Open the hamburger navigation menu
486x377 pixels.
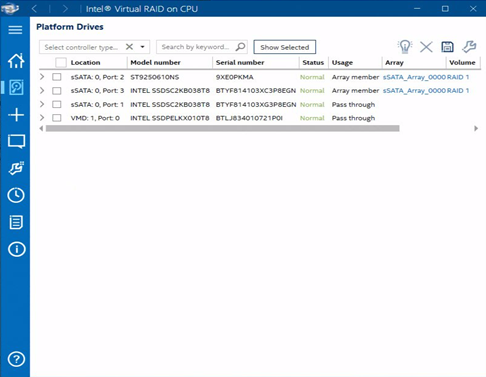click(x=15, y=30)
